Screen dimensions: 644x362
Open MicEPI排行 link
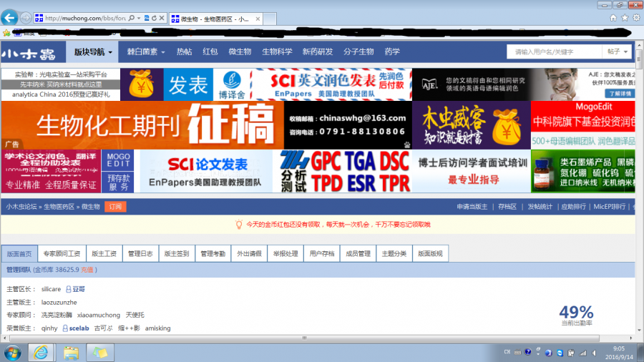click(x=610, y=207)
